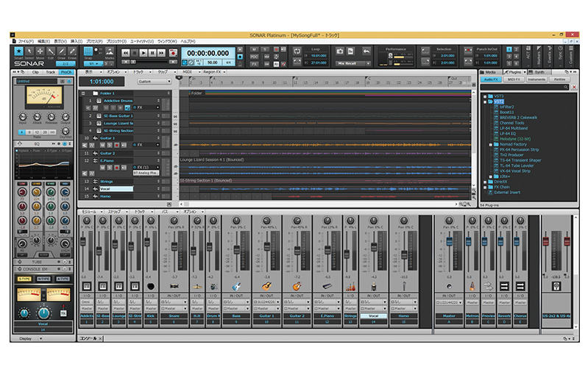Show MIDI FX plug-ins
588x372 pixels.
click(514, 79)
